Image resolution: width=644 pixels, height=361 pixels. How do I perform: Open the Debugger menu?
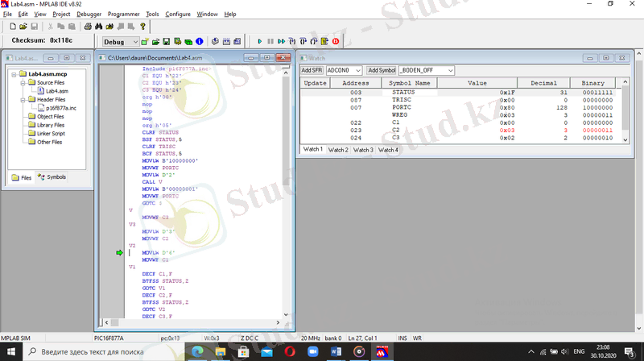pyautogui.click(x=89, y=15)
